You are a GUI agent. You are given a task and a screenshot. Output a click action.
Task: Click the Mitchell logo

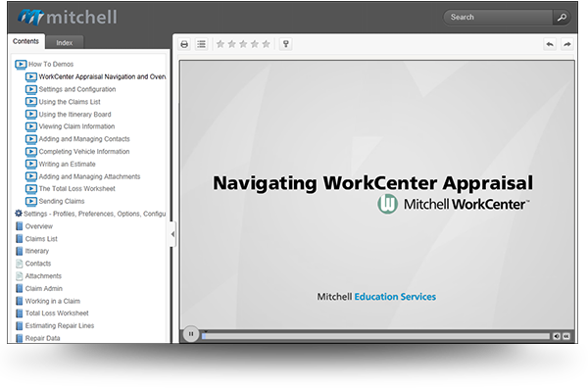click(68, 18)
